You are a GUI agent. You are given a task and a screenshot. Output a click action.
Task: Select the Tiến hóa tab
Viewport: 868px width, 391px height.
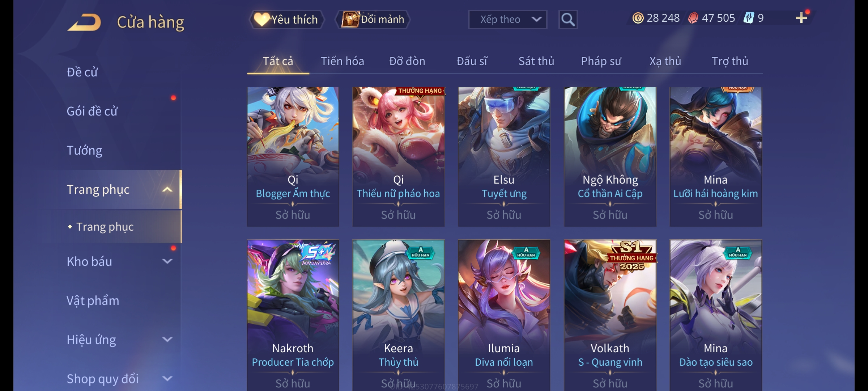(342, 61)
